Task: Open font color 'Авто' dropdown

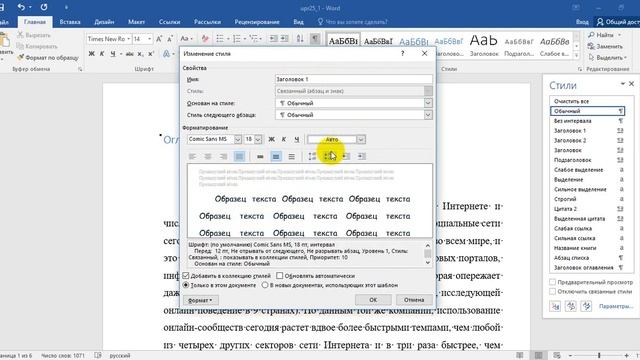Action: pos(361,140)
